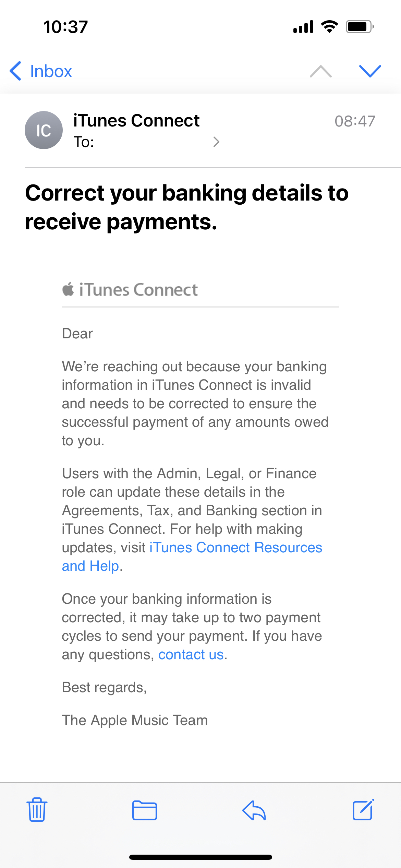The width and height of the screenshot is (401, 868).
Task: Compose a new message with pencil icon
Action: pyautogui.click(x=363, y=810)
